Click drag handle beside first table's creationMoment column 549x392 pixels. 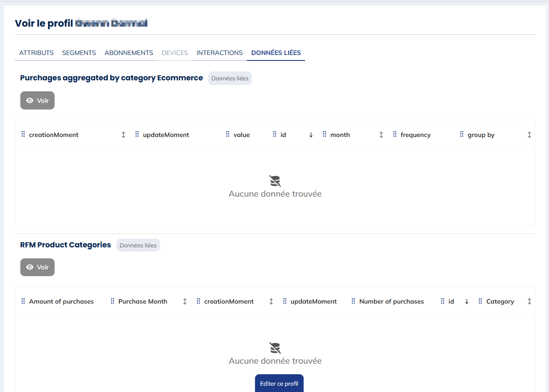23,134
